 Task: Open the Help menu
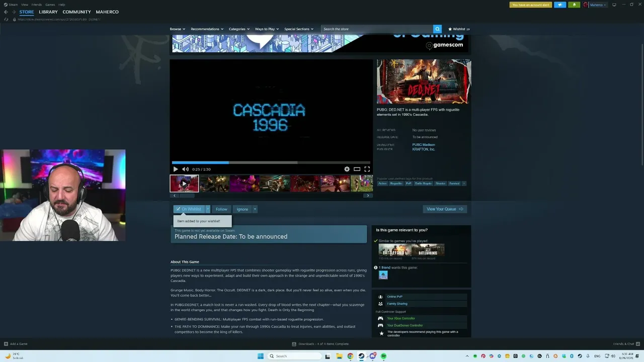coord(61,5)
